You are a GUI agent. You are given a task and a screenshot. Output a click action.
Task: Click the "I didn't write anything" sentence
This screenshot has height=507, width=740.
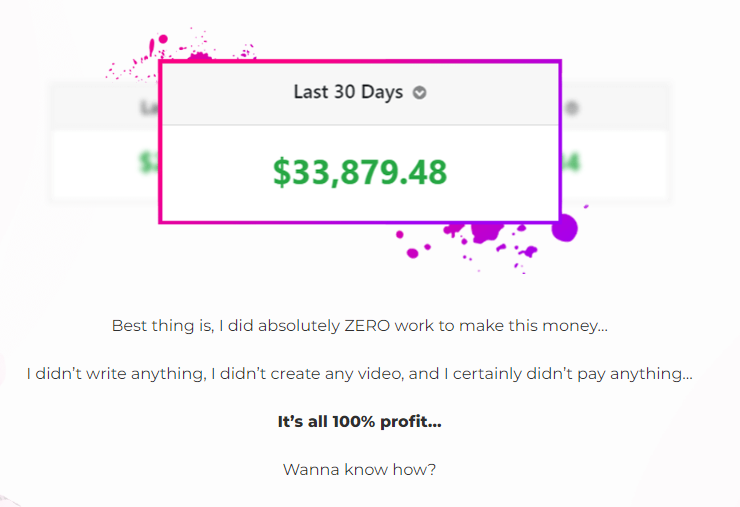click(x=360, y=374)
